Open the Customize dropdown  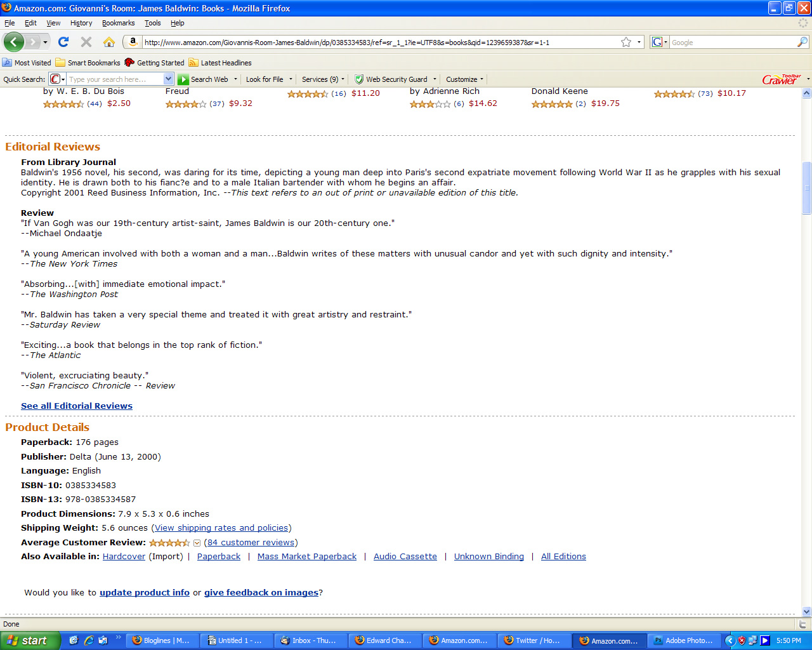tap(464, 79)
